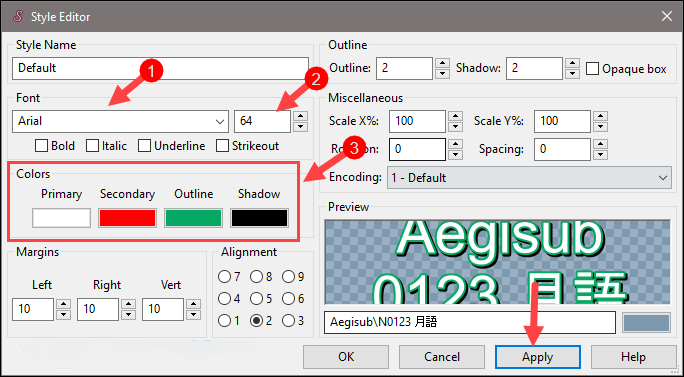Click the Apply button
The height and width of the screenshot is (377, 684).
[537, 357]
